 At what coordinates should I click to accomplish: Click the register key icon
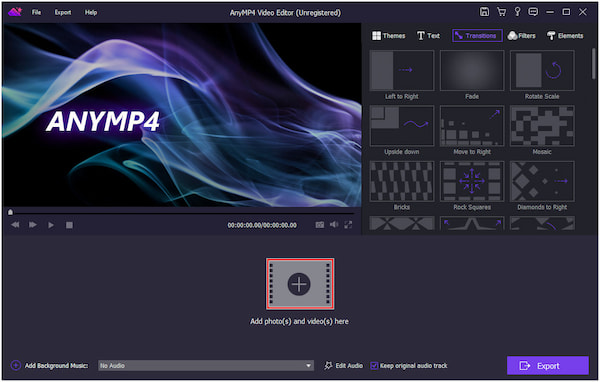[517, 12]
